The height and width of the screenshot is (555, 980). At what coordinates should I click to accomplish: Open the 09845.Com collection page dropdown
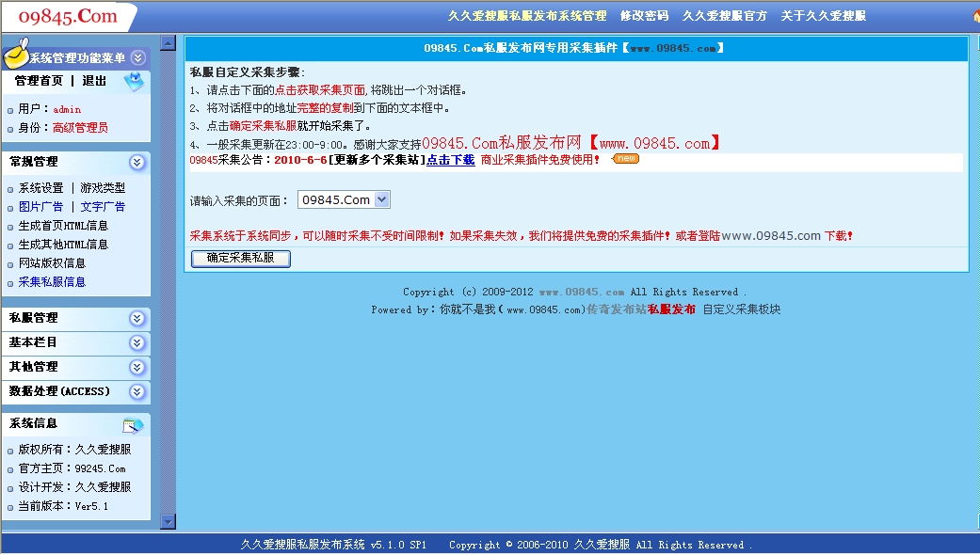click(x=381, y=199)
